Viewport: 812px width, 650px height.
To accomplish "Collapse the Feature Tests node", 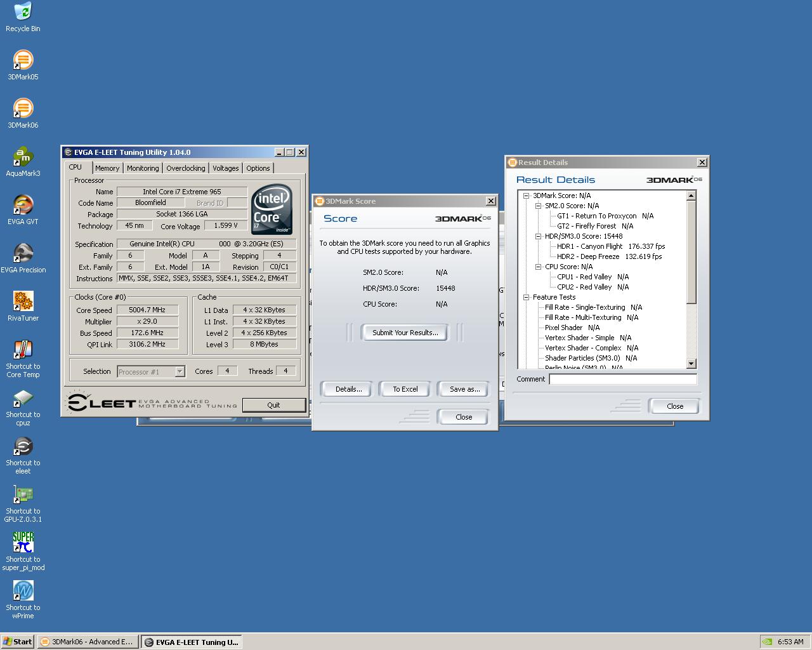I will pyautogui.click(x=526, y=297).
